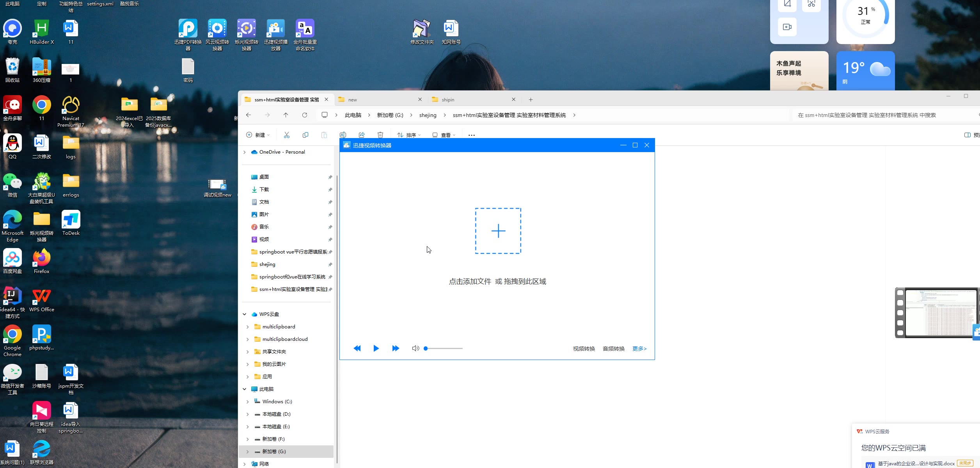Click the play button in video player
The height and width of the screenshot is (468, 980).
pos(376,348)
